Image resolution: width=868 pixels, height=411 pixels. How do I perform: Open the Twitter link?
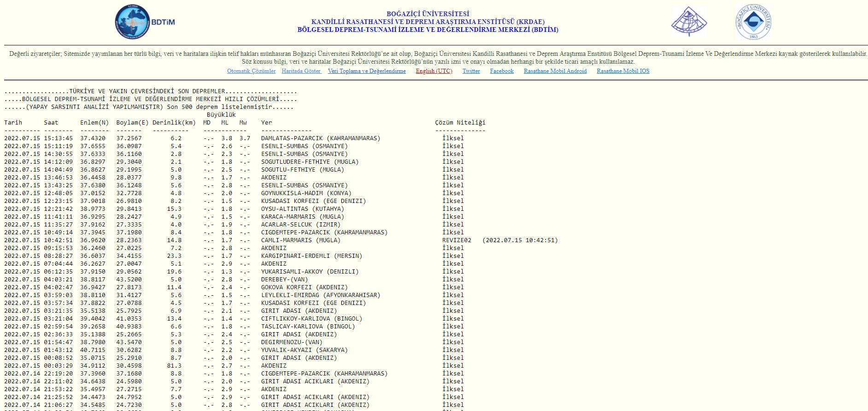pyautogui.click(x=471, y=71)
